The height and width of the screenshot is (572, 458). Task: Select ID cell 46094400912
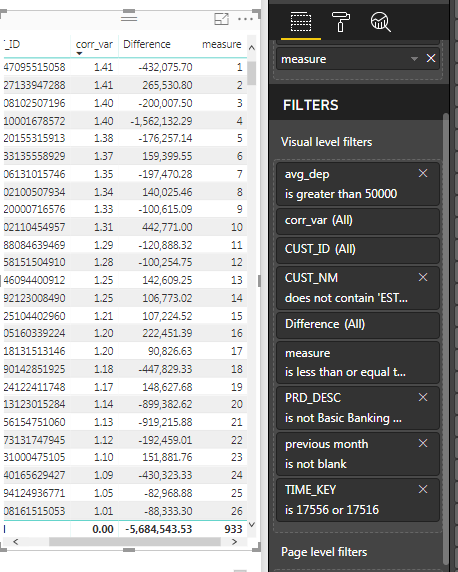[x=34, y=280]
